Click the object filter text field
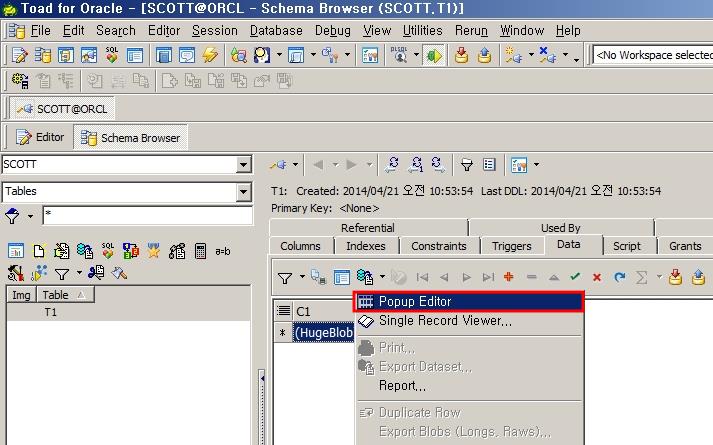Viewport: 713px width, 445px height. [146, 215]
